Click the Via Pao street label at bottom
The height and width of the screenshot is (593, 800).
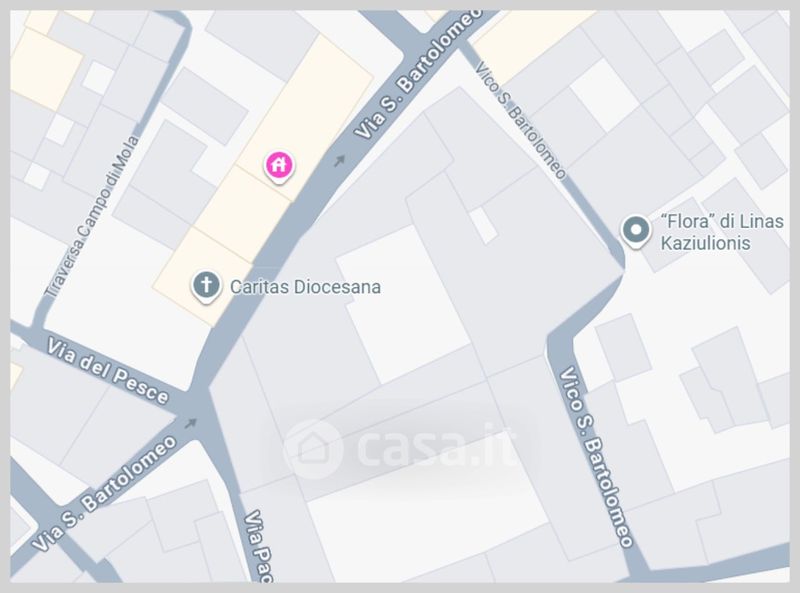pyautogui.click(x=258, y=547)
